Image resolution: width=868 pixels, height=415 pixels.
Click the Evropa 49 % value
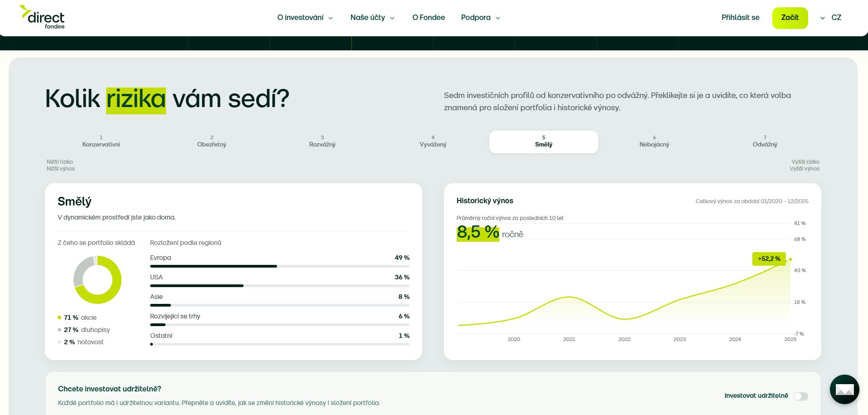coord(402,258)
